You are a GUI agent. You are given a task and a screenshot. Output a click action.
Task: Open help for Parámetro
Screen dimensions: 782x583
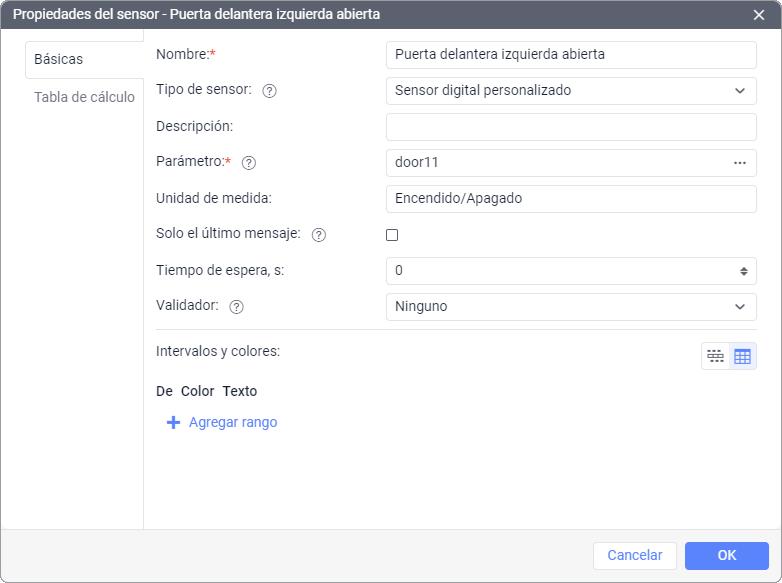pos(249,163)
